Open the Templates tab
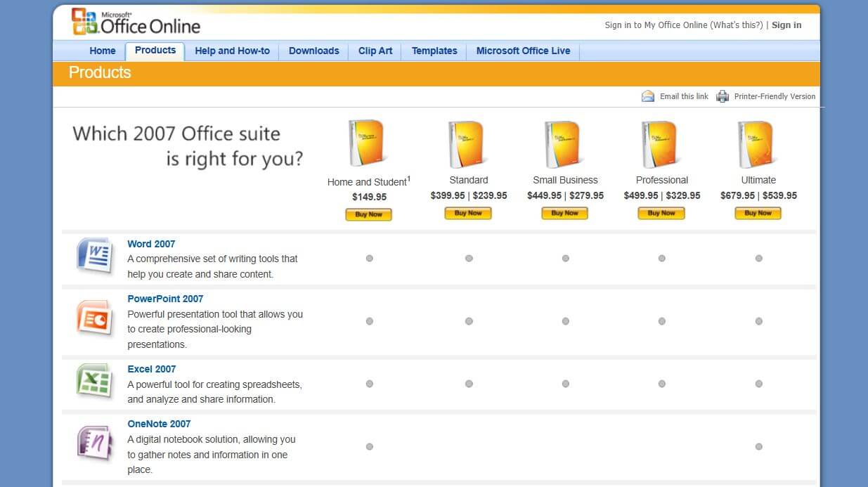Screen dimensions: 868x487 (x=434, y=51)
